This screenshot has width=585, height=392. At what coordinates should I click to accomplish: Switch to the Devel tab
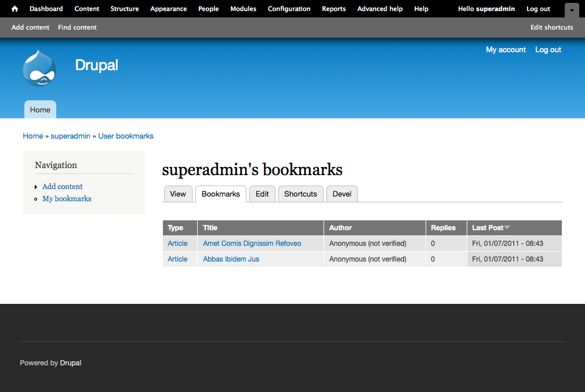pos(342,194)
